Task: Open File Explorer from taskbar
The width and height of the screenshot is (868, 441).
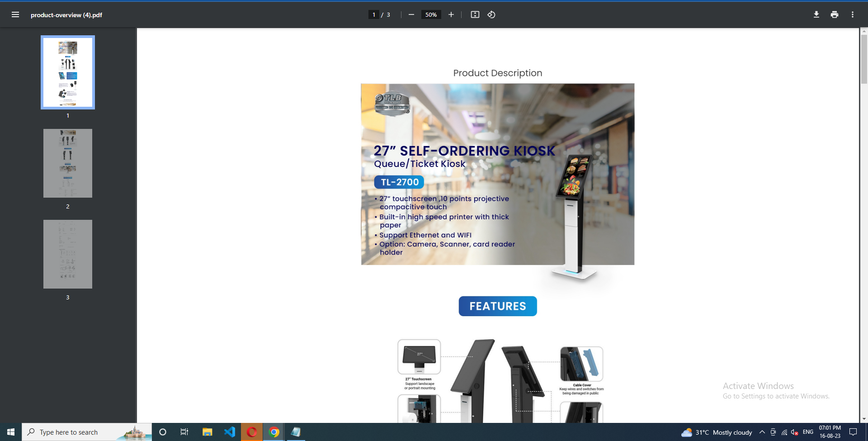Action: tap(207, 432)
